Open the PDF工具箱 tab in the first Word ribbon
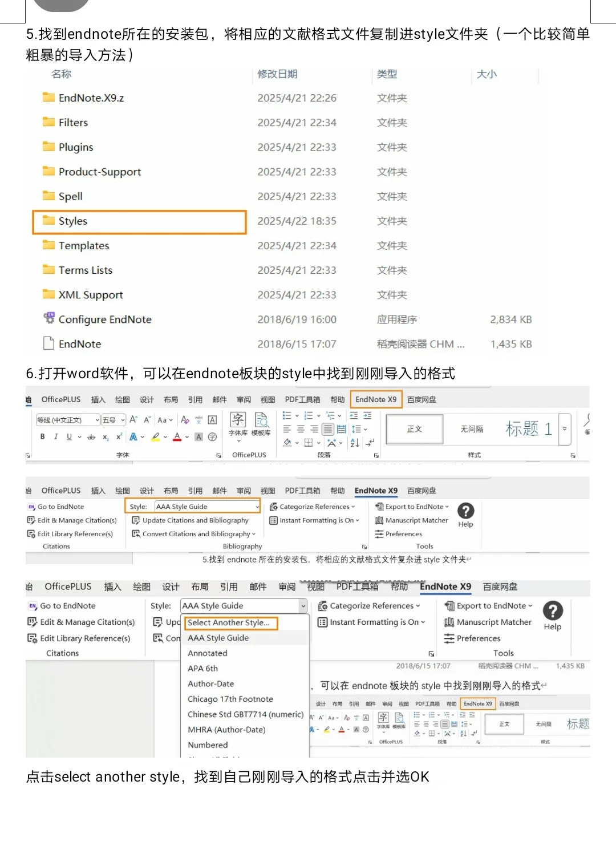The height and width of the screenshot is (866, 616). click(x=302, y=399)
